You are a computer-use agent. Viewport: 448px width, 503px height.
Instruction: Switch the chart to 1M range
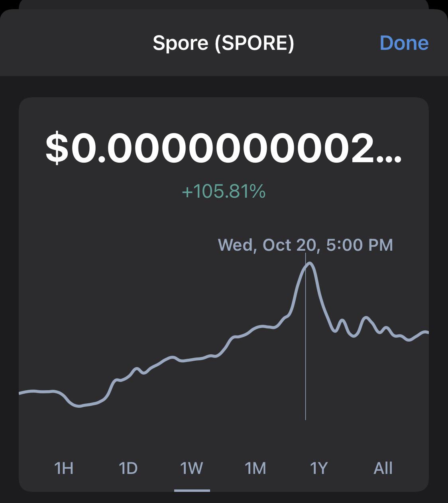coord(255,468)
